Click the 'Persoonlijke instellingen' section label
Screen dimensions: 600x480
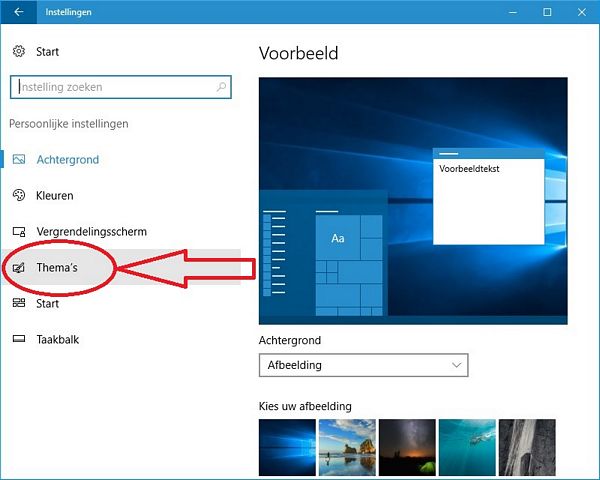(69, 124)
